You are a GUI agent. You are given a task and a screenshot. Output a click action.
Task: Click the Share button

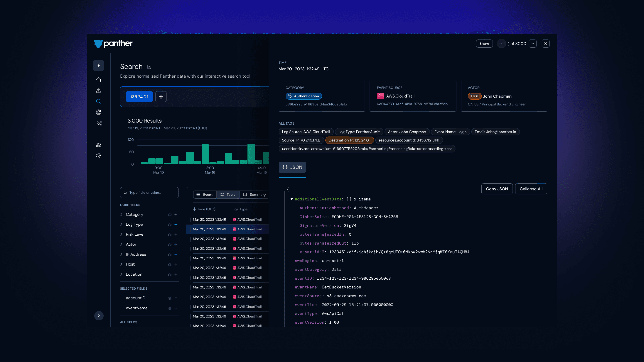click(484, 43)
